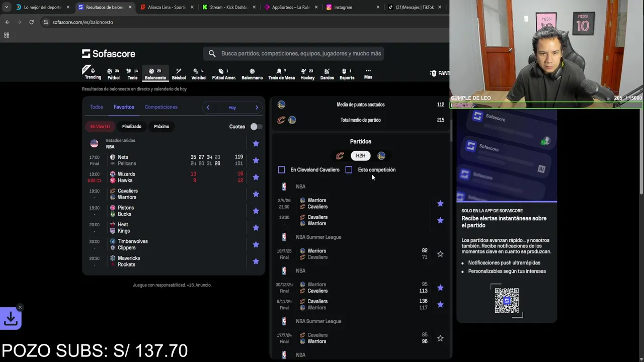Filter by Finalizado matches

point(132,127)
